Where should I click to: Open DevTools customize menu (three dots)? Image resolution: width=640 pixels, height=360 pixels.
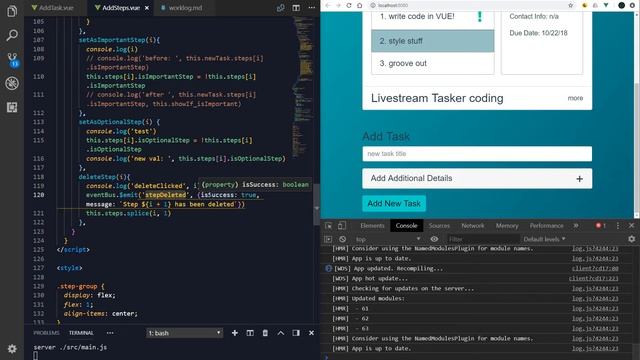(x=618, y=225)
